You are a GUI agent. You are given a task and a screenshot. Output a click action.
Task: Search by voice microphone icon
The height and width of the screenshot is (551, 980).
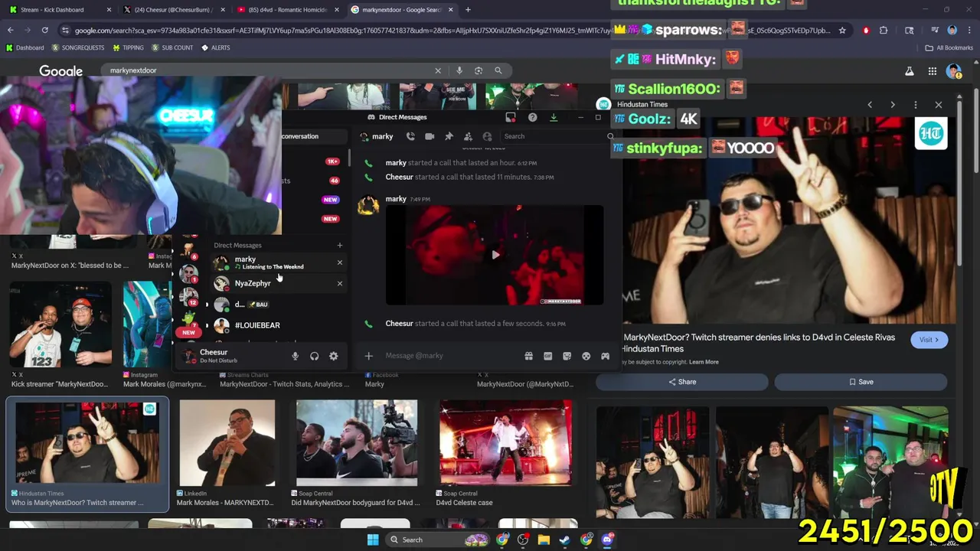(x=459, y=70)
